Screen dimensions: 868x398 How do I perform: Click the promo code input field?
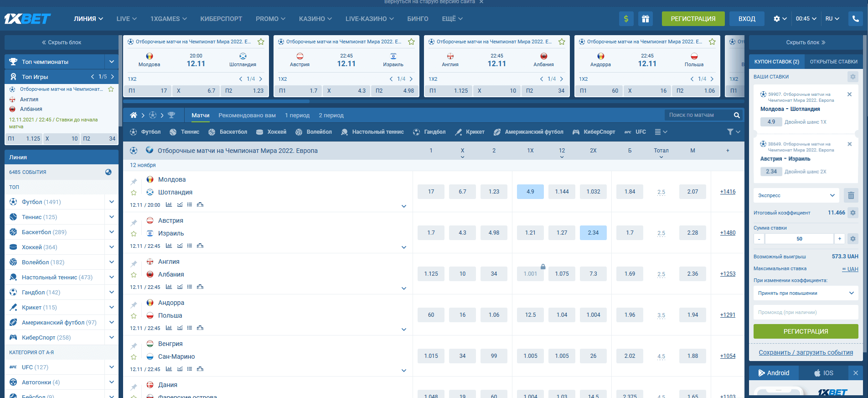pyautogui.click(x=806, y=312)
